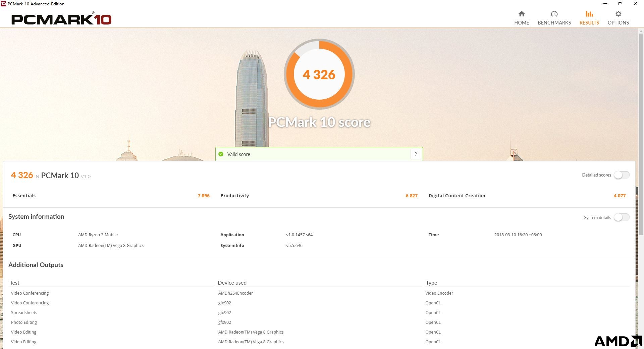
Task: Click the PCMark app icon in title bar
Action: pos(3,4)
